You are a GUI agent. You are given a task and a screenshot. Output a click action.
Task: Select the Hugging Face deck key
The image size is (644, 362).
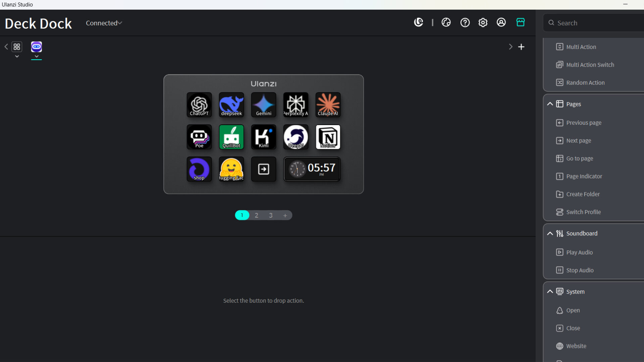coord(231,169)
